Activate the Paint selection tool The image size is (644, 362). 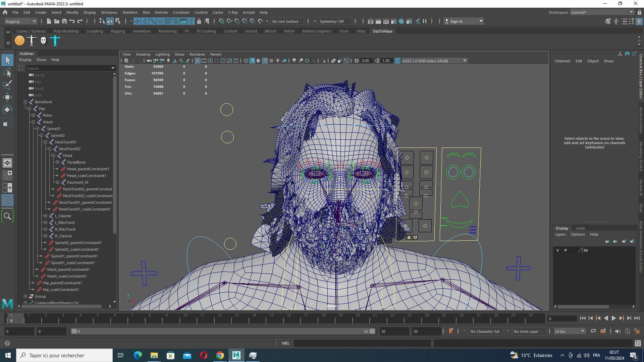(7, 84)
